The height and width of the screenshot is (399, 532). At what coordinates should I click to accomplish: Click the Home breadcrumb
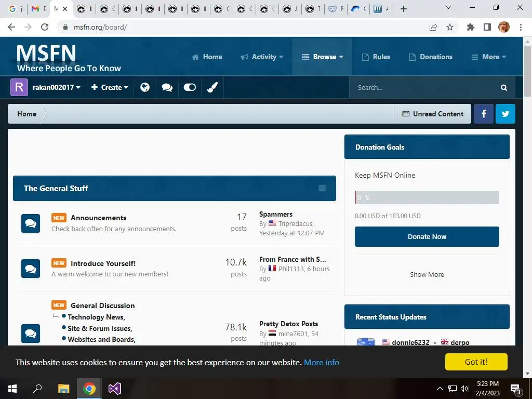coord(26,114)
